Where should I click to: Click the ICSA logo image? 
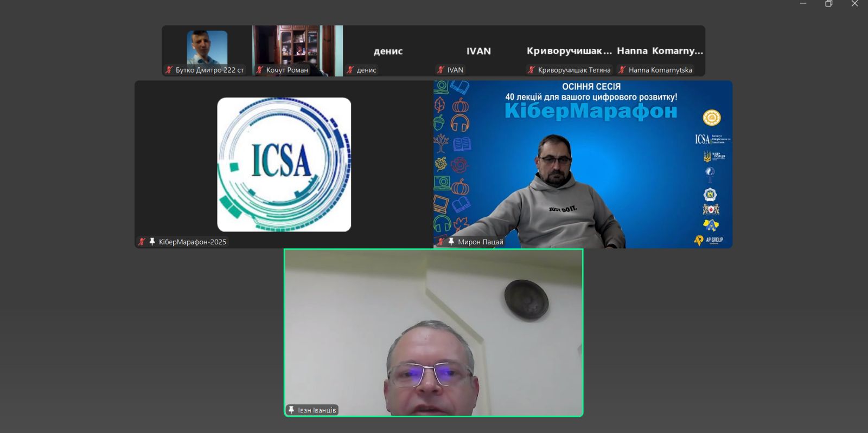tap(284, 164)
